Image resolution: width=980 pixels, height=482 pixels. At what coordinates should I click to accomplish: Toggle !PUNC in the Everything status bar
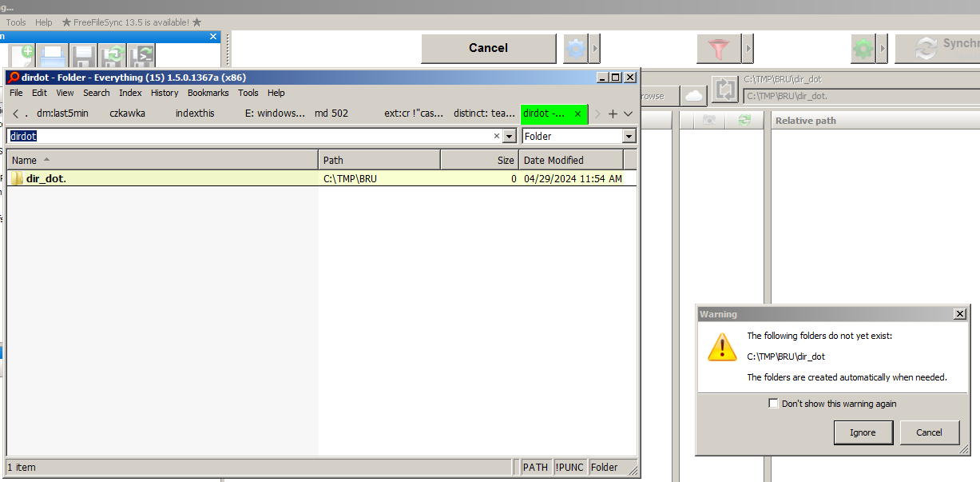tap(569, 467)
